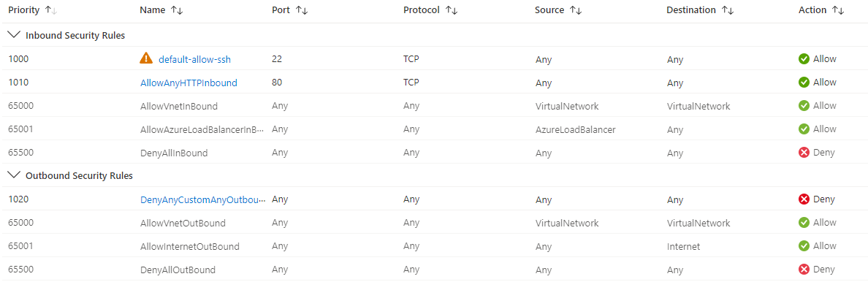This screenshot has height=290, width=868.
Task: Collapse the Outbound Security Rules section
Action: click(x=13, y=176)
